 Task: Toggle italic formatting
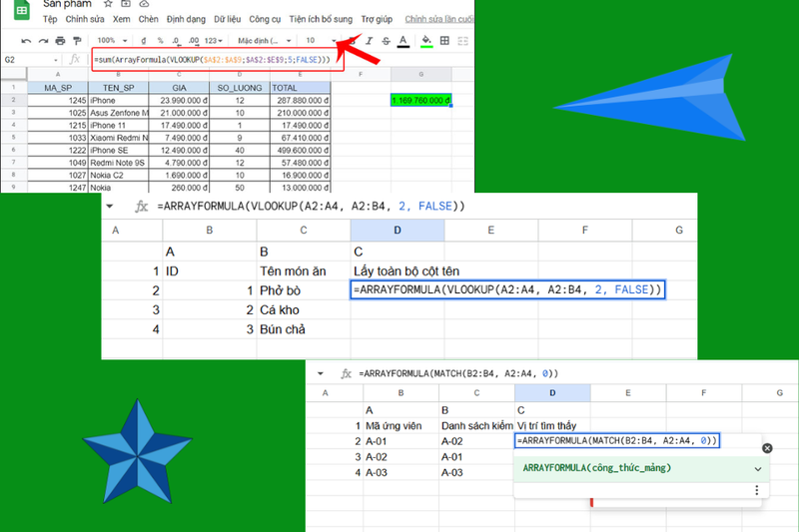click(369, 41)
